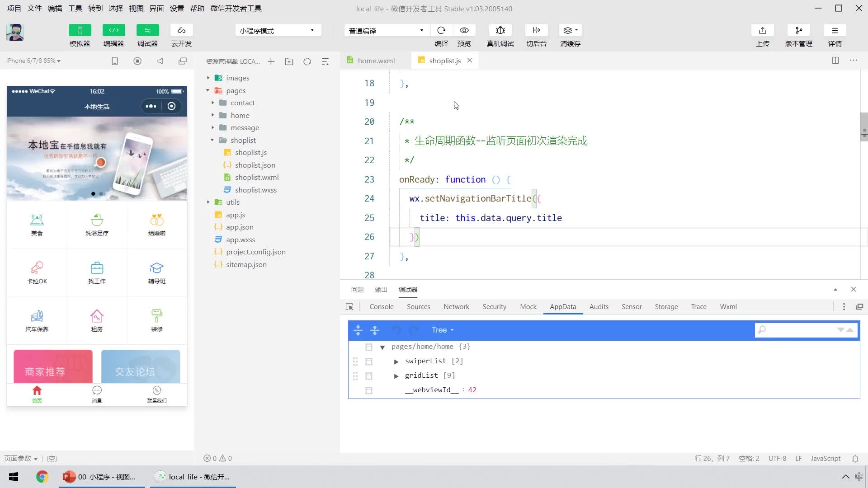This screenshot has width=868, height=488.
Task: Click the refresh/compile 翻译 icon
Action: click(x=441, y=30)
